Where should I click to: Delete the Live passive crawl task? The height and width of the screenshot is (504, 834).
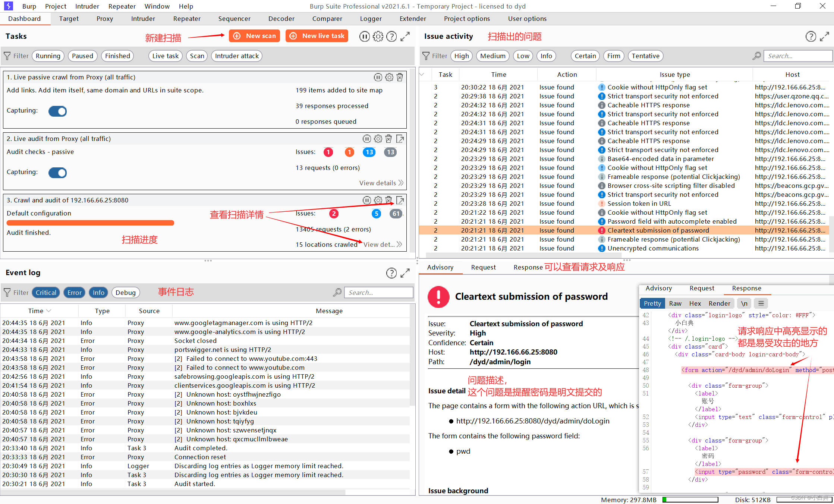(x=400, y=77)
